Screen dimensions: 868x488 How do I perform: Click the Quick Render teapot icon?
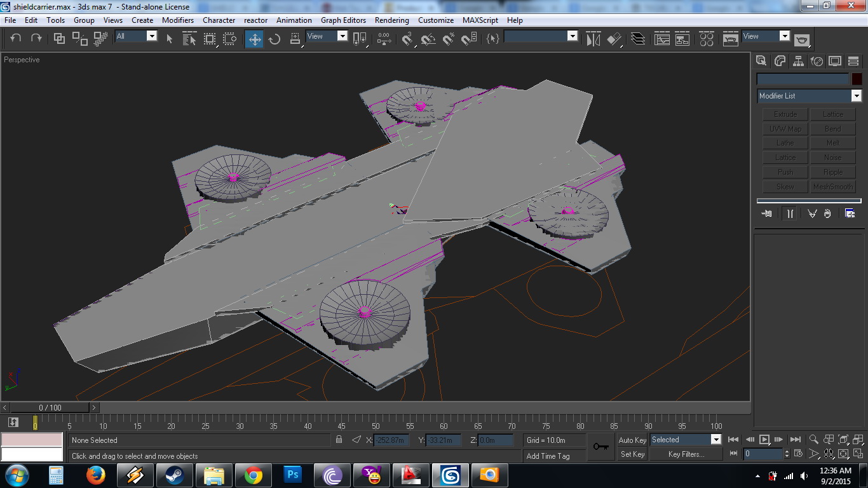(803, 39)
